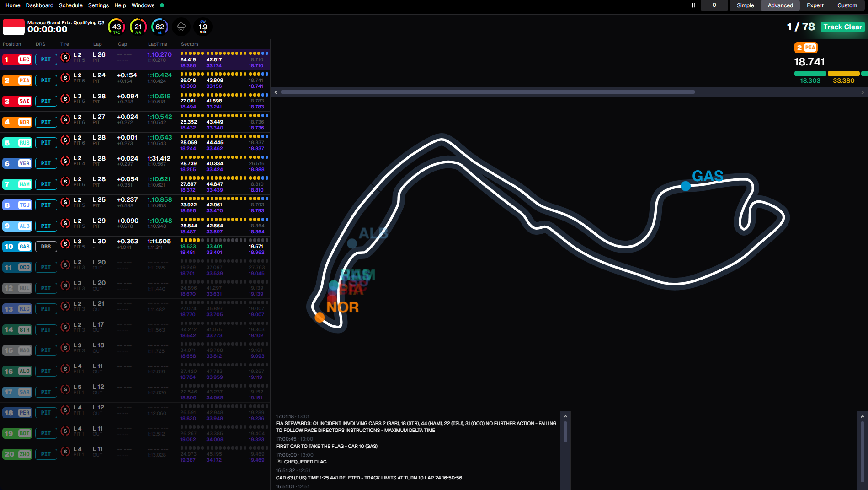The width and height of the screenshot is (868, 490).
Task: Open the Help menu
Action: pyautogui.click(x=120, y=5)
